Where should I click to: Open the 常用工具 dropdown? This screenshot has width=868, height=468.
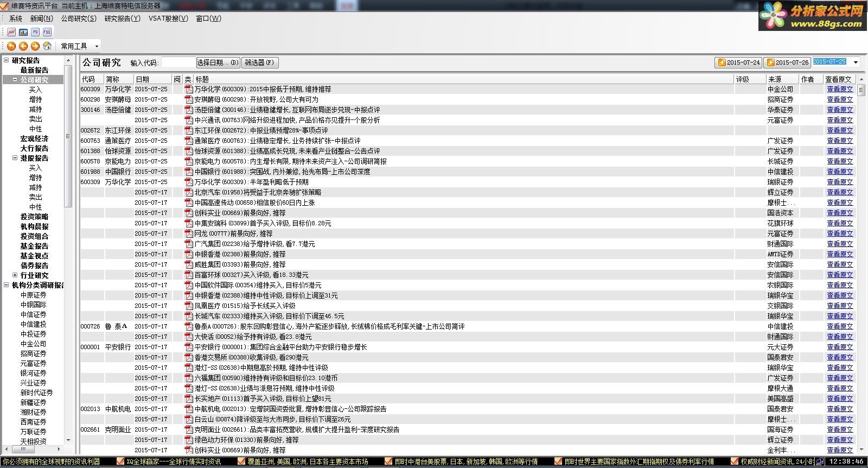(79, 46)
